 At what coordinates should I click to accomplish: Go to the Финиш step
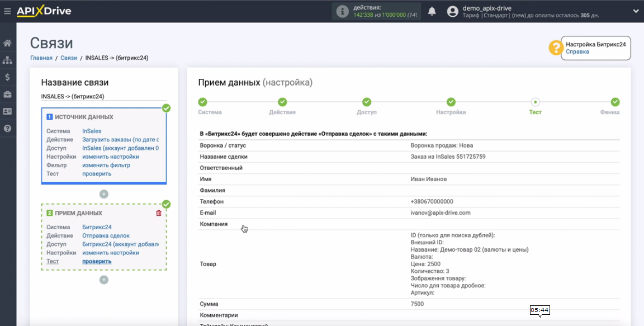click(x=615, y=102)
